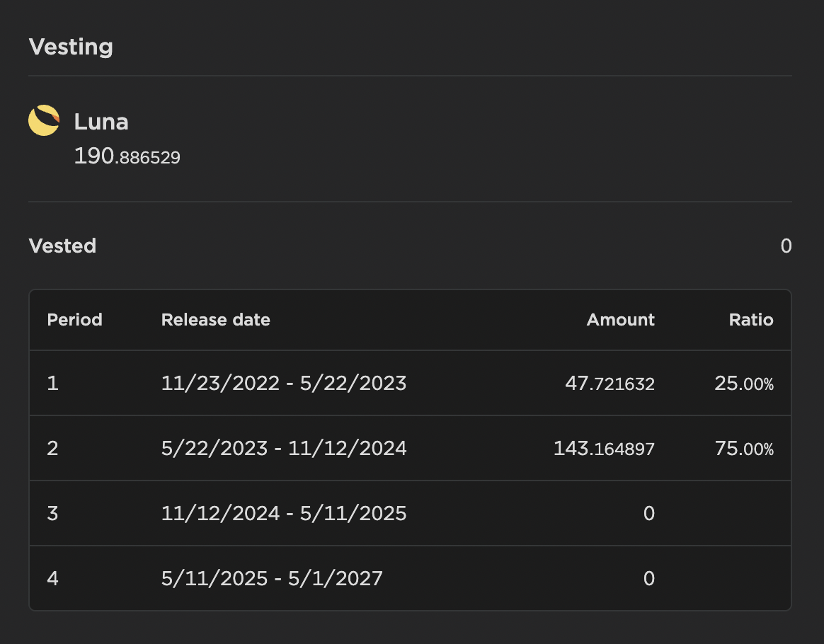This screenshot has height=644, width=824.
Task: Click the 25.00% ratio value
Action: 744,384
